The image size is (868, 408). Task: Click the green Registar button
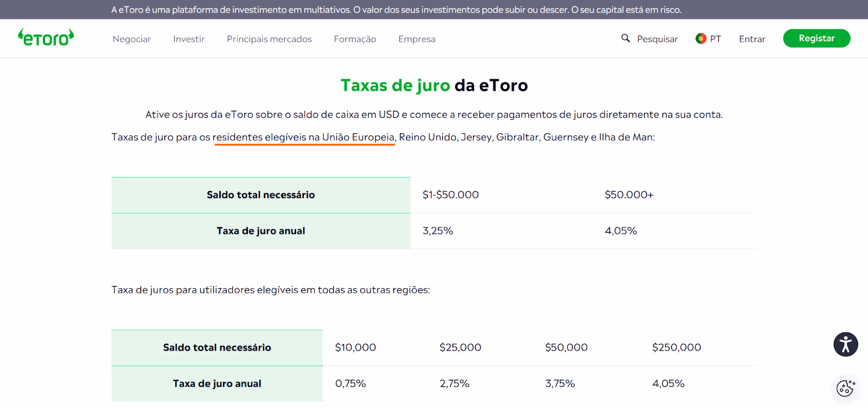(x=816, y=39)
